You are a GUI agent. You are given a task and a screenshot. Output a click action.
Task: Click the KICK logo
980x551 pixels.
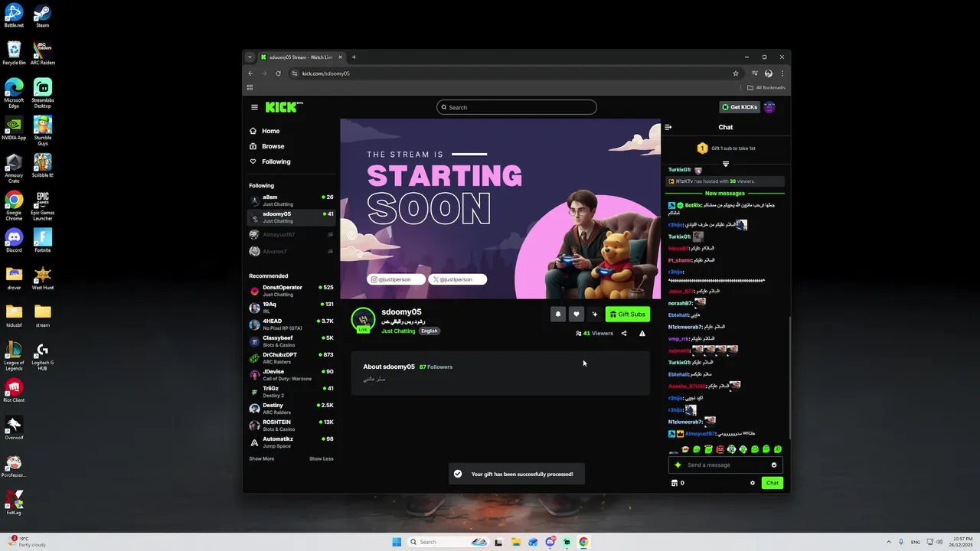(284, 107)
